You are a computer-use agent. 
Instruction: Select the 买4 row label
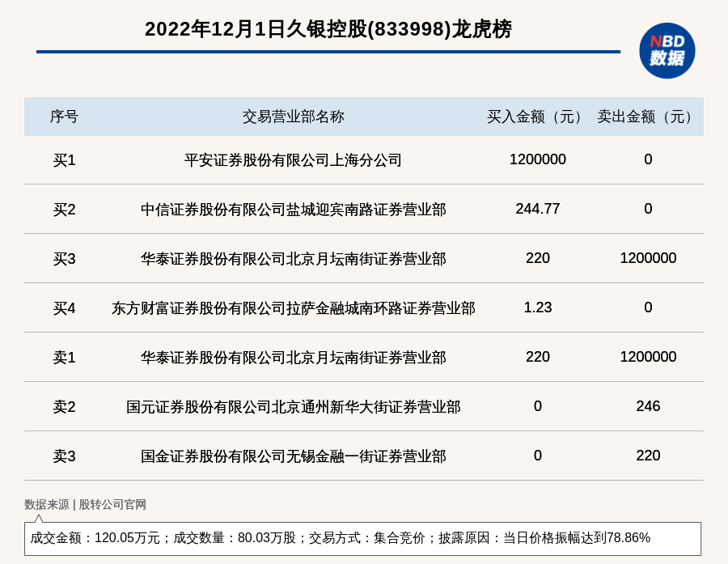[64, 308]
